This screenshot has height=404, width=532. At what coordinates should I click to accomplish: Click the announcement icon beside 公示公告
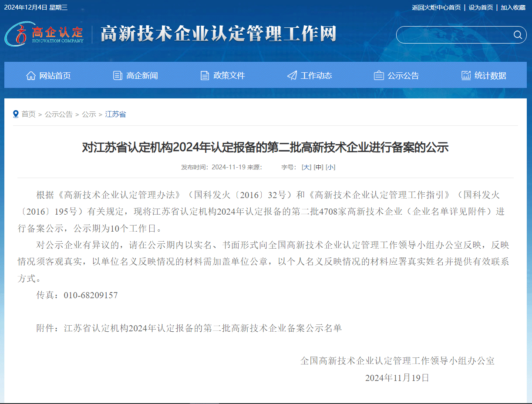(378, 75)
